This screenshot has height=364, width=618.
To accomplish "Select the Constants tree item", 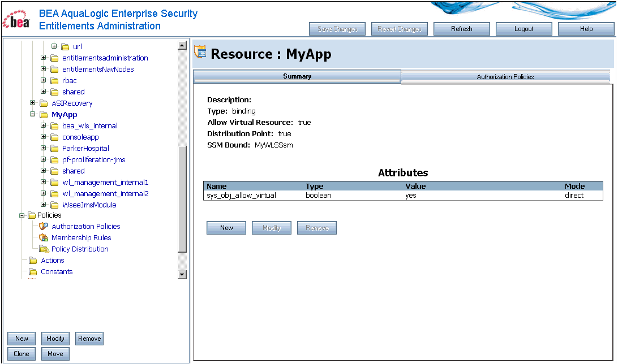I will coord(57,271).
